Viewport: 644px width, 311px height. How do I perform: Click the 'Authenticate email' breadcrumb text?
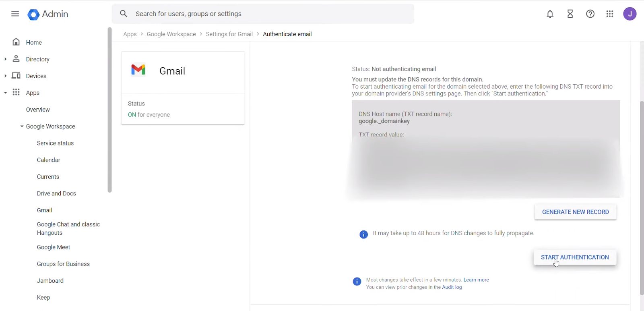[x=287, y=34]
